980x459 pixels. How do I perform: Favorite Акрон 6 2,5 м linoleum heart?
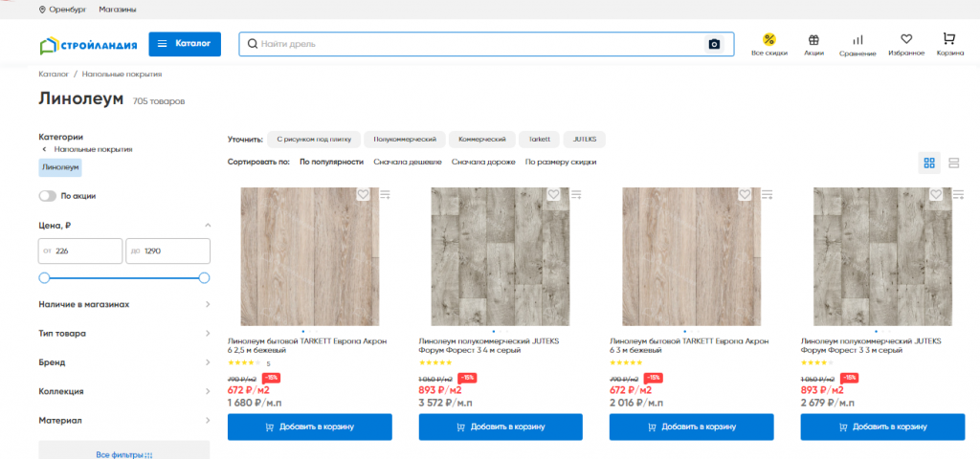point(363,195)
